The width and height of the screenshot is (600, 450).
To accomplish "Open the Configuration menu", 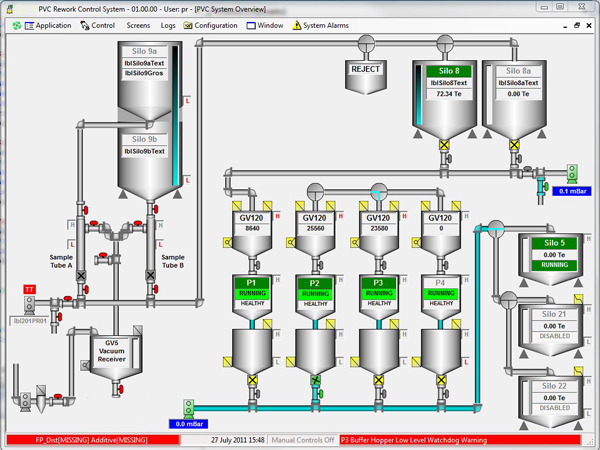I will coord(210,26).
